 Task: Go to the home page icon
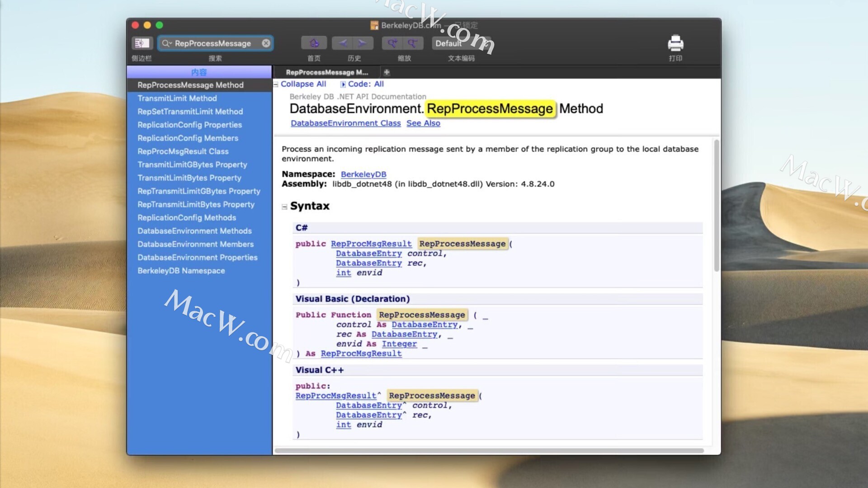[314, 43]
